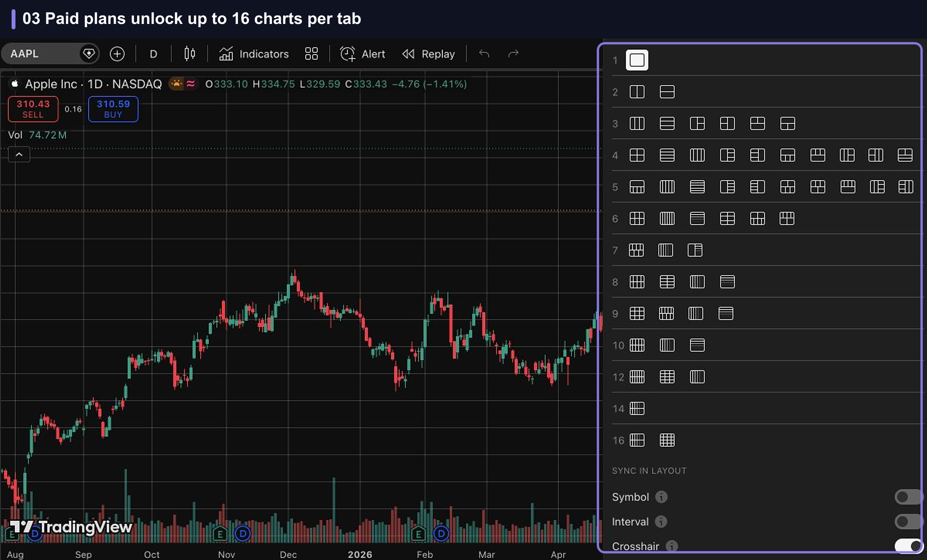The image size is (927, 560).
Task: Select last layout in the 10 charts row
Action: click(x=697, y=345)
